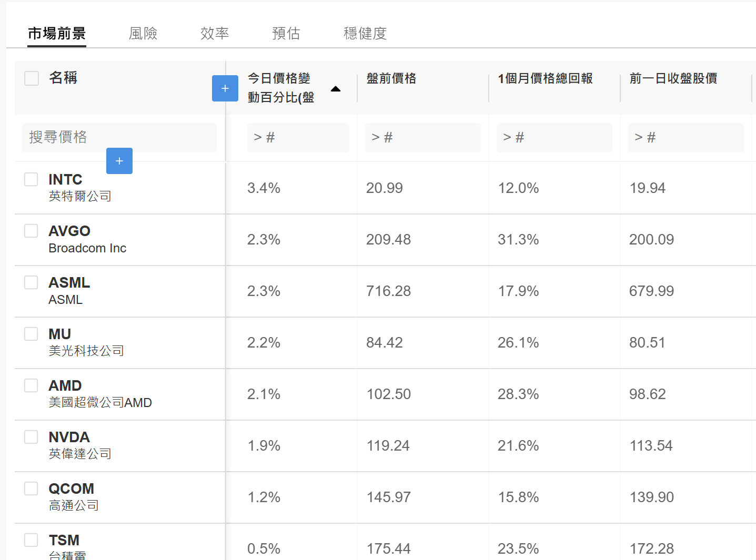Open the AVGO ticker link
Viewport: 756px width, 560px height.
69,231
